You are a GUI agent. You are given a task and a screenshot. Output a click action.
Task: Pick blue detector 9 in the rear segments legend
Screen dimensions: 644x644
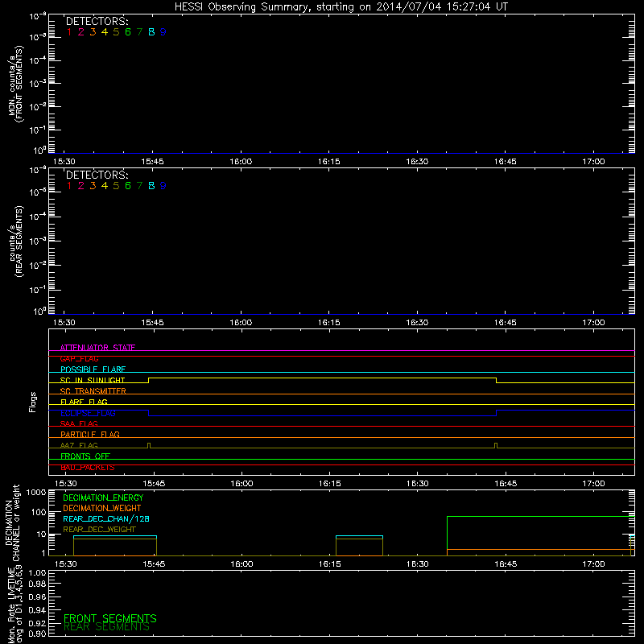[163, 186]
